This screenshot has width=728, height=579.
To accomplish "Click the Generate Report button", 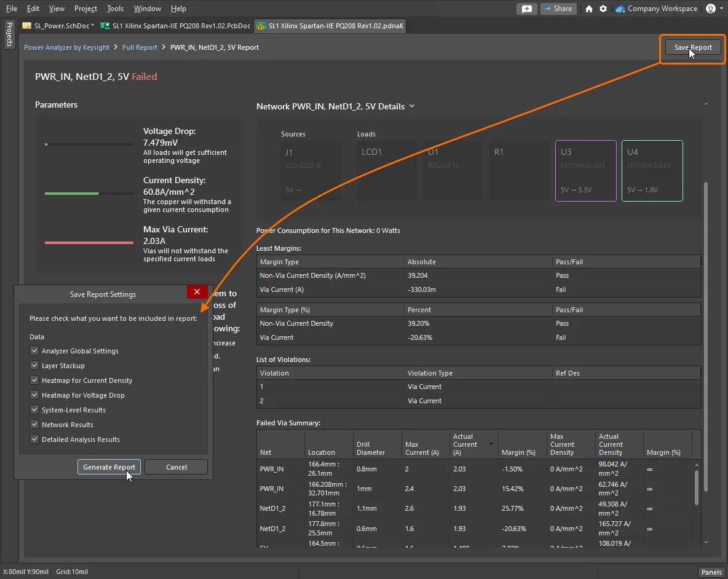I will [x=109, y=467].
